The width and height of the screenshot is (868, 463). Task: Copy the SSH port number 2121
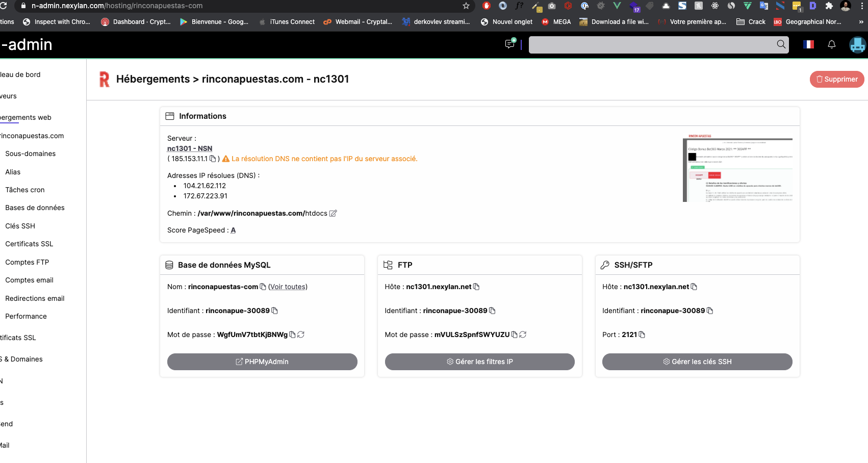[x=642, y=335]
